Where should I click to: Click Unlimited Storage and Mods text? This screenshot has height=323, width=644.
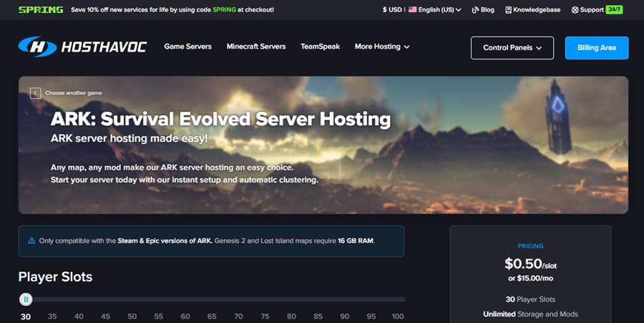(531, 314)
